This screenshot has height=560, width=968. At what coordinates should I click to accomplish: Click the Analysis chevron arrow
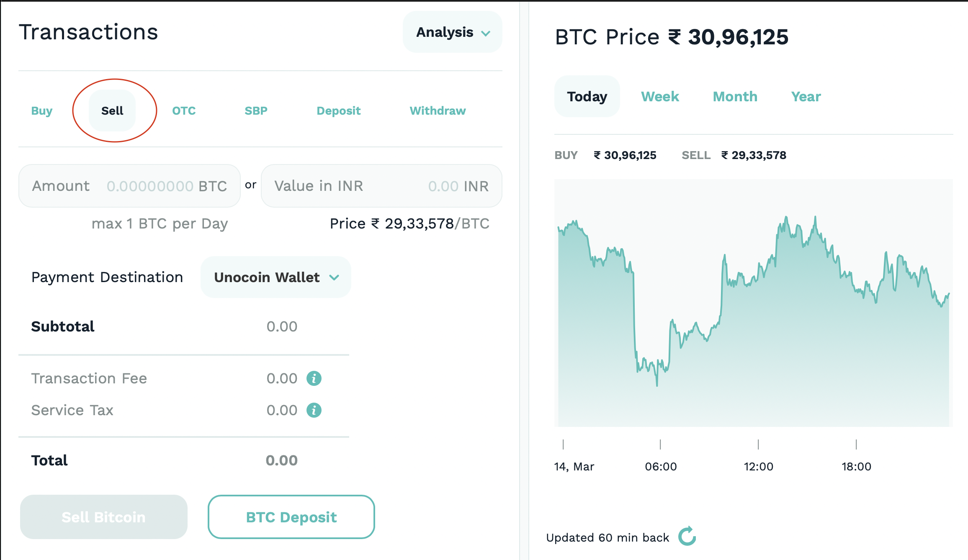point(486,33)
